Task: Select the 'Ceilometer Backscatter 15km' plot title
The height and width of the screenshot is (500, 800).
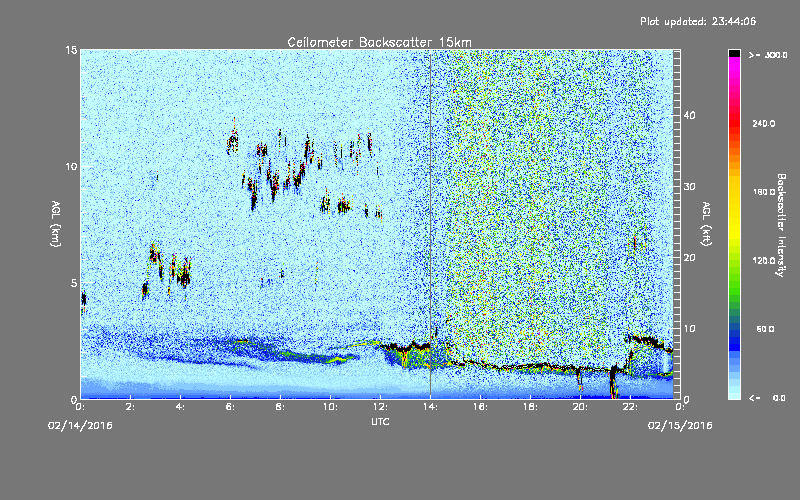Action: click(379, 42)
